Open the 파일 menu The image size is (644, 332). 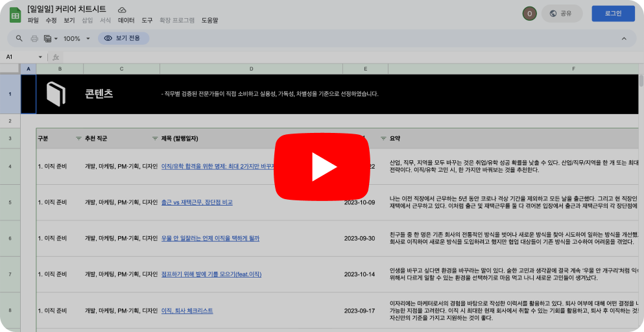tap(33, 20)
